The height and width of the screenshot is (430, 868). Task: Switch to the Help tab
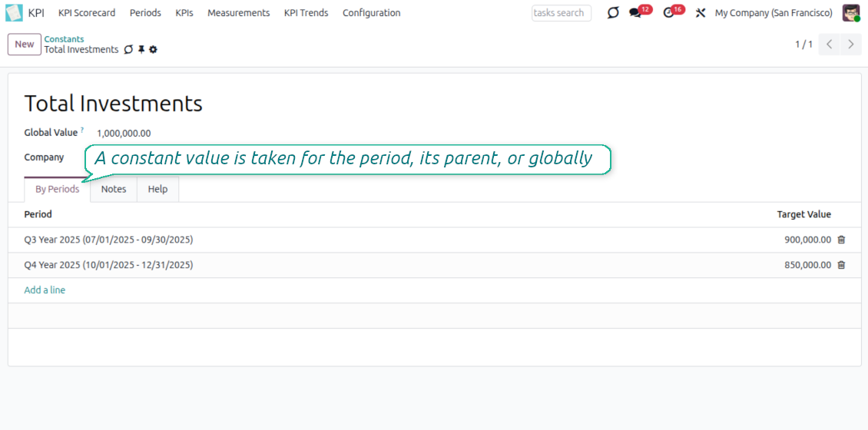[x=157, y=189]
